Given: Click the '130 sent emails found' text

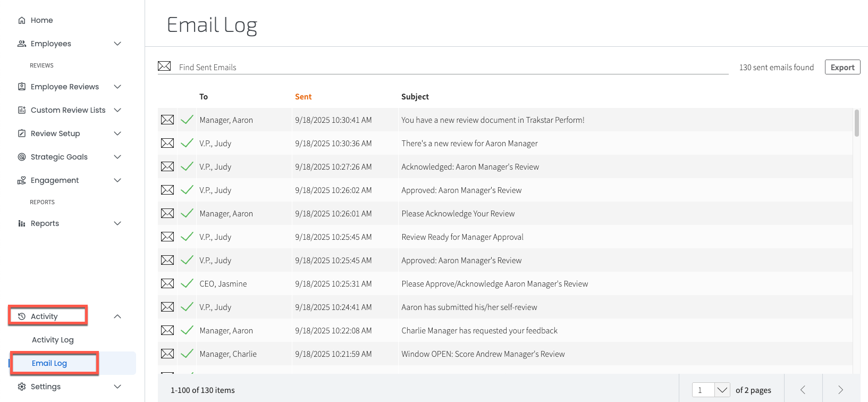Looking at the screenshot, I should coord(776,68).
